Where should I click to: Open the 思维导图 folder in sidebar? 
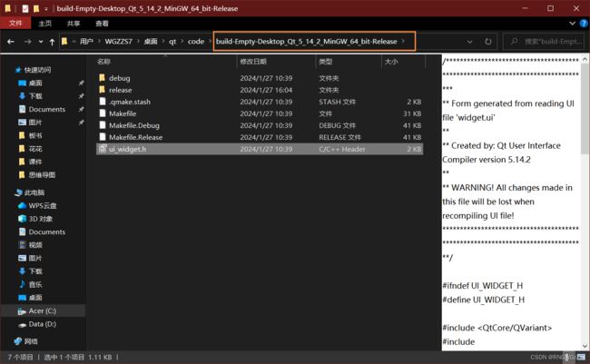(x=42, y=175)
